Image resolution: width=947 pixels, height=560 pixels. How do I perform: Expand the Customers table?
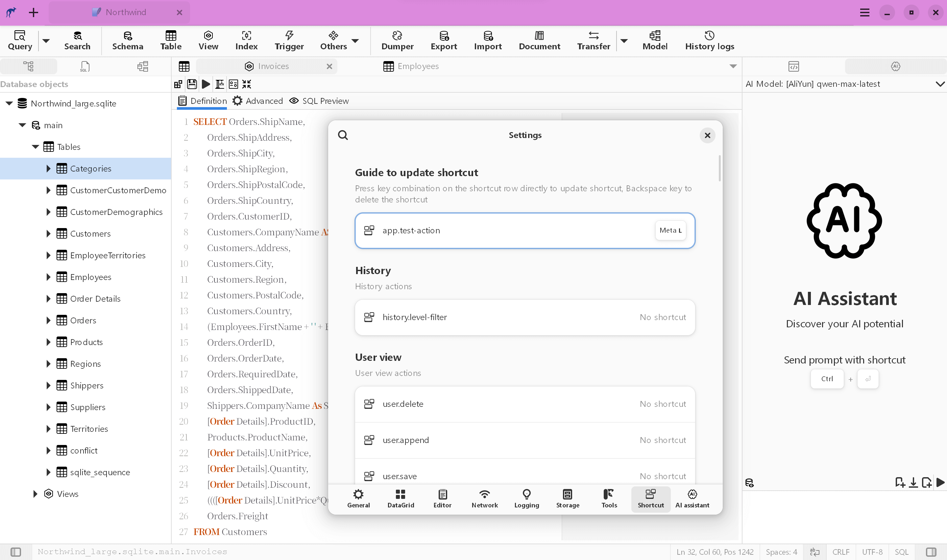pos(48,234)
